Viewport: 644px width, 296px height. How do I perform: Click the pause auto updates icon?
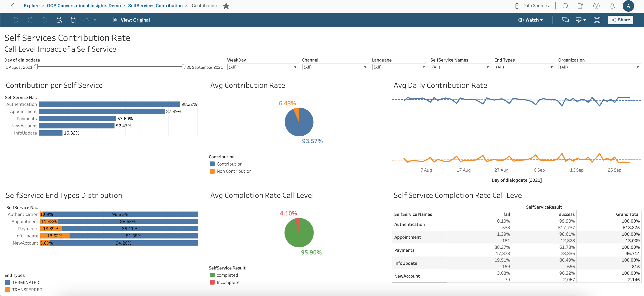[73, 20]
